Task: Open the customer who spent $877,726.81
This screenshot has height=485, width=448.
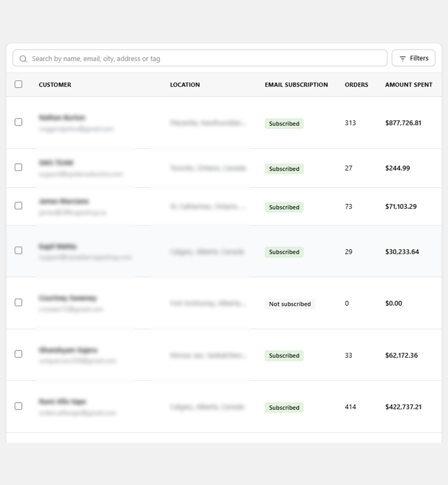Action: 224,123
